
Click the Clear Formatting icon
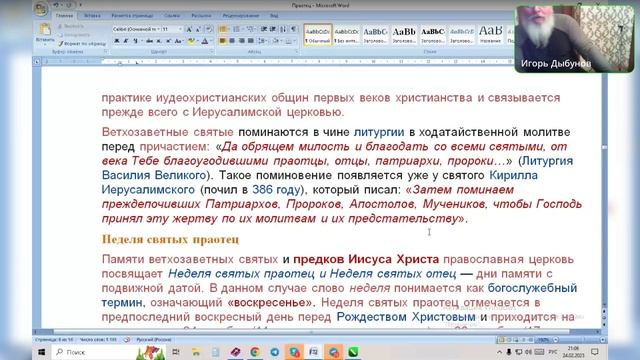pyautogui.click(x=209, y=29)
